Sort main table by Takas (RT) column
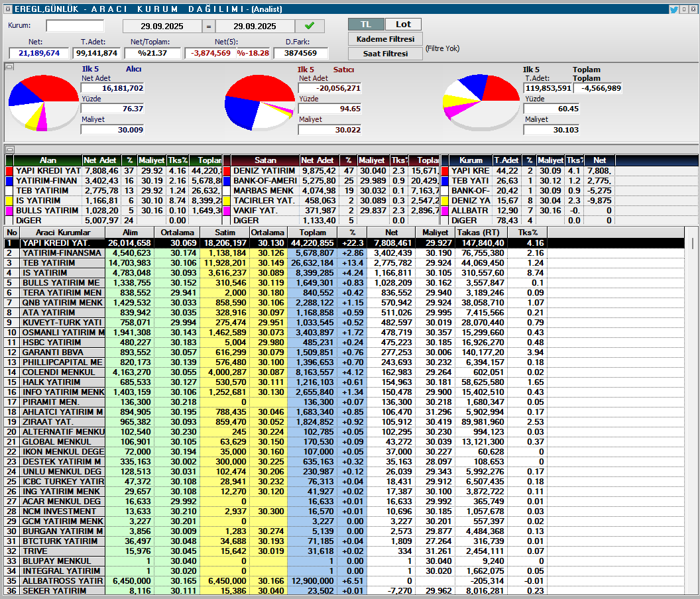 [481, 233]
